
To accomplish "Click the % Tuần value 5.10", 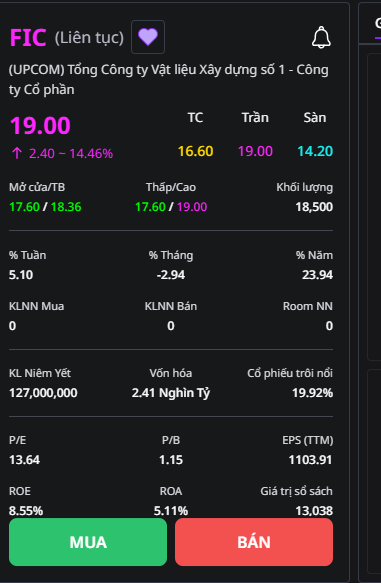I will [x=21, y=275].
